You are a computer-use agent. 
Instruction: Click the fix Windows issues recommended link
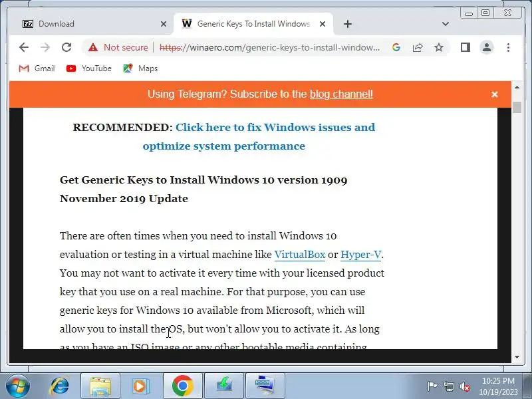pos(259,136)
